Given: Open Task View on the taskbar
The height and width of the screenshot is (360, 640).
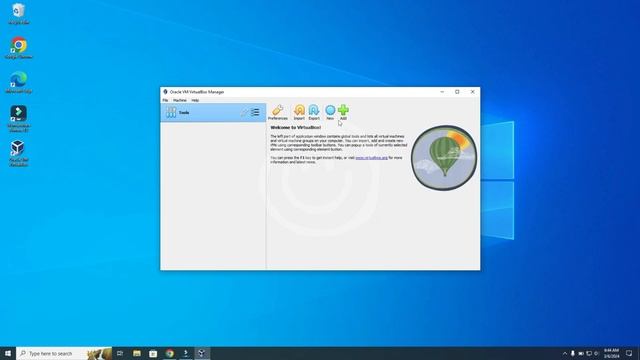Looking at the screenshot, I should [x=120, y=353].
